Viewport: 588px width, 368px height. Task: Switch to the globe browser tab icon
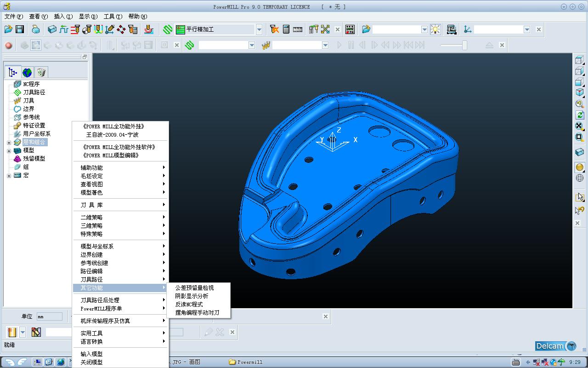(x=28, y=72)
